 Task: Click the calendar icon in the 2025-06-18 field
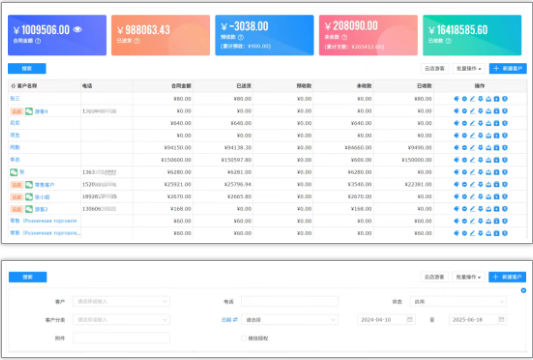coord(501,320)
